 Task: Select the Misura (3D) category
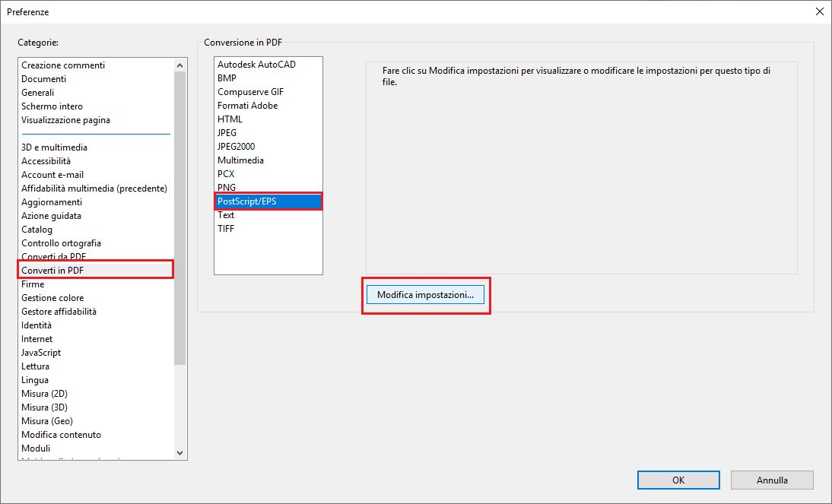tap(46, 407)
